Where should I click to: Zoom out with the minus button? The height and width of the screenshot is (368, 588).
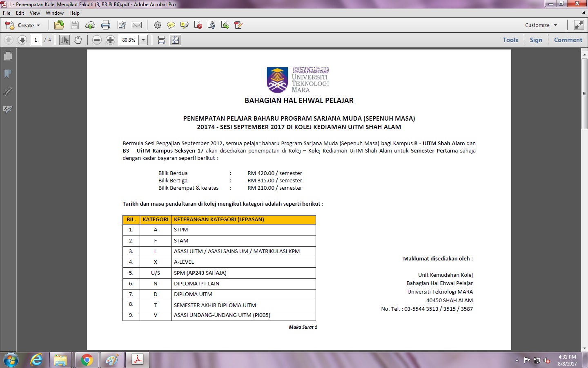click(x=97, y=40)
